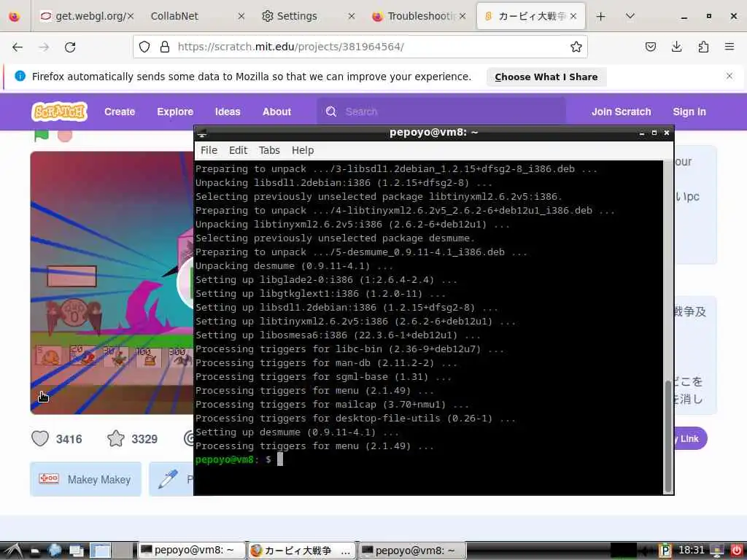Click Choose What I Share button
747x560 pixels.
[x=546, y=77]
